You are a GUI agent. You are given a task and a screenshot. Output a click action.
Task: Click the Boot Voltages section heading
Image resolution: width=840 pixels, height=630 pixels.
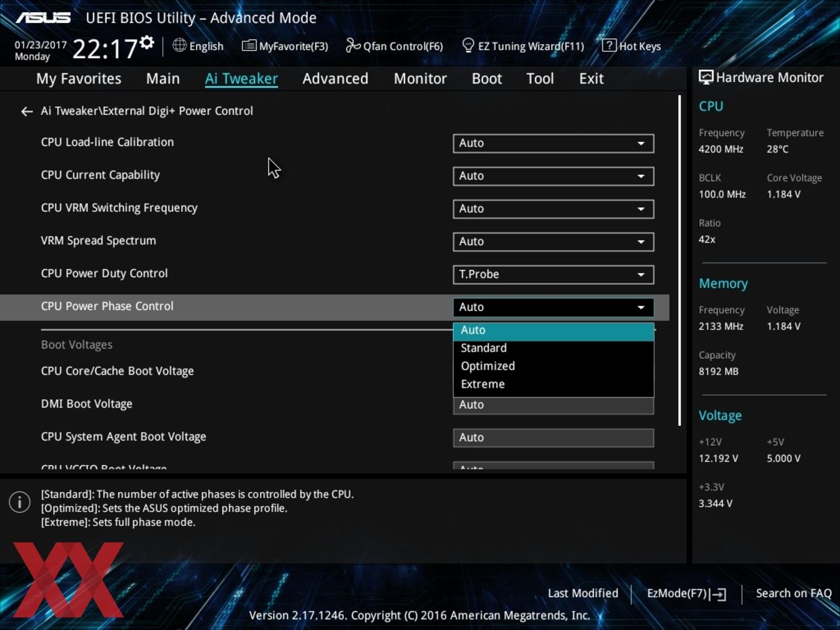coord(77,345)
